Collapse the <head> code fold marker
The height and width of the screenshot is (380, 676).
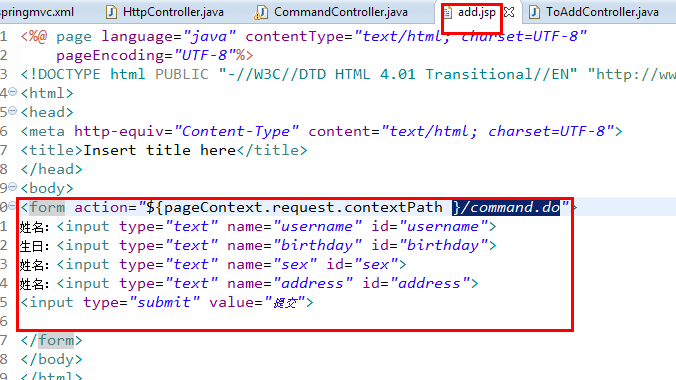13,111
